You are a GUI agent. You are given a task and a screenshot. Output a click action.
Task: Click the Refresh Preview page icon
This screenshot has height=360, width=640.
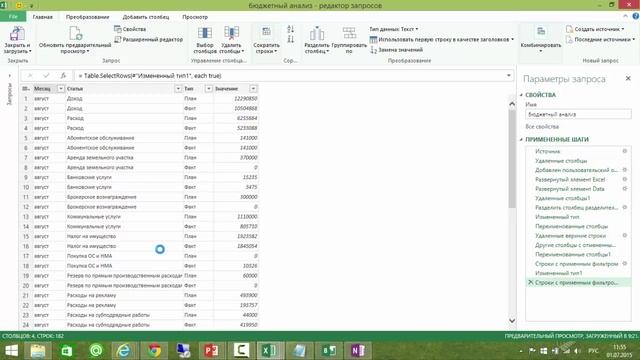click(76, 33)
